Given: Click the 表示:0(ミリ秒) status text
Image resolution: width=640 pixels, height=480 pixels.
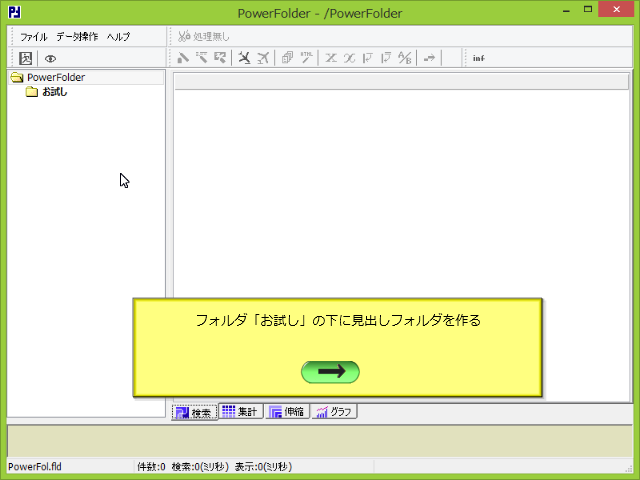Looking at the screenshot, I should point(263,467).
